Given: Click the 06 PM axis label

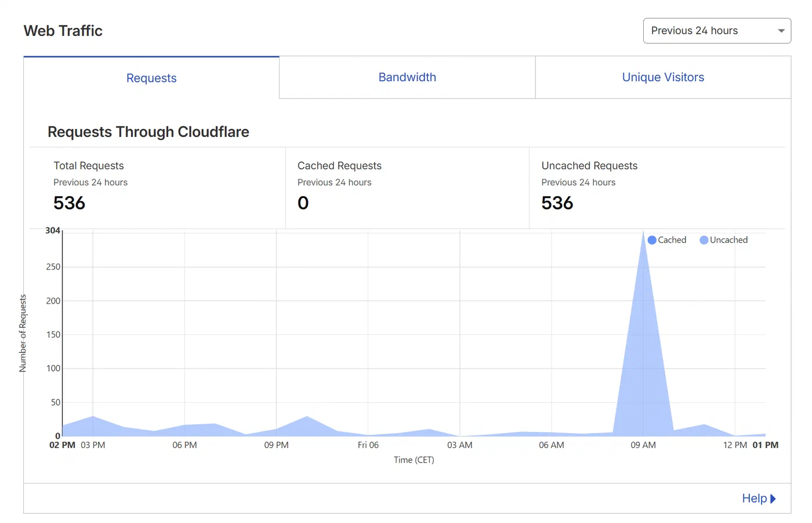Looking at the screenshot, I should [x=184, y=445].
